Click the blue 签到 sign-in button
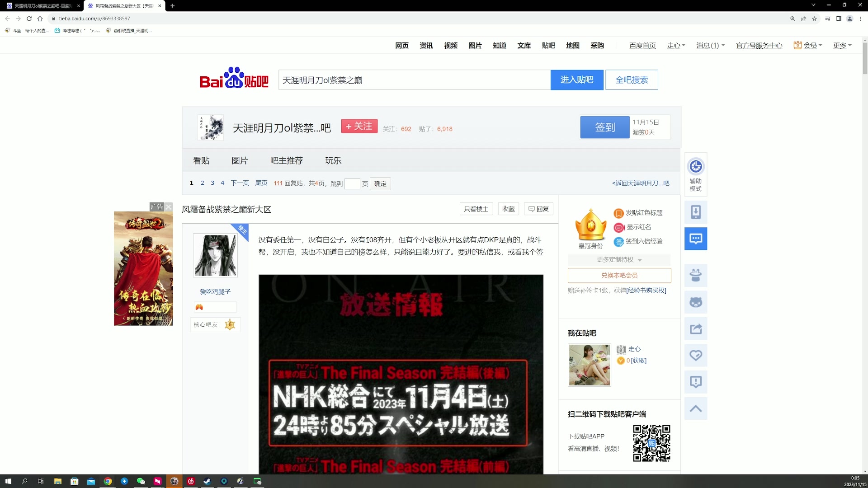Viewport: 868px width, 488px height. [x=605, y=127]
